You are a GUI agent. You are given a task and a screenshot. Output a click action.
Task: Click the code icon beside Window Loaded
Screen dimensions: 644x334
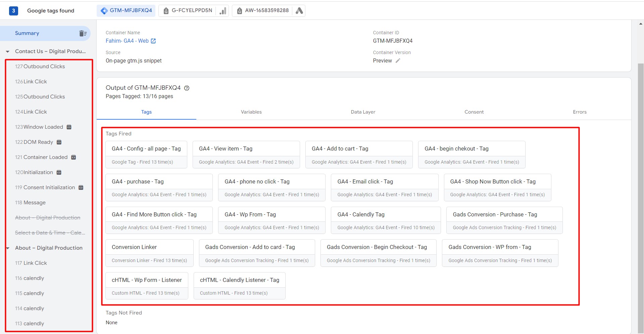(x=69, y=127)
